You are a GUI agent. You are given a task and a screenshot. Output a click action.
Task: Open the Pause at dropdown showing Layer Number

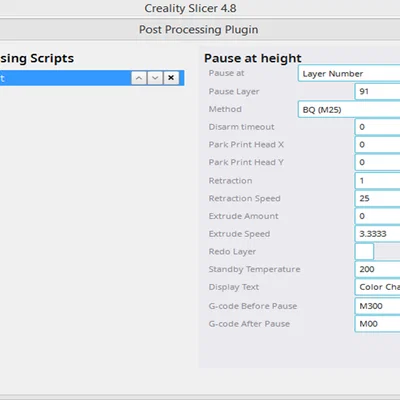[349, 74]
